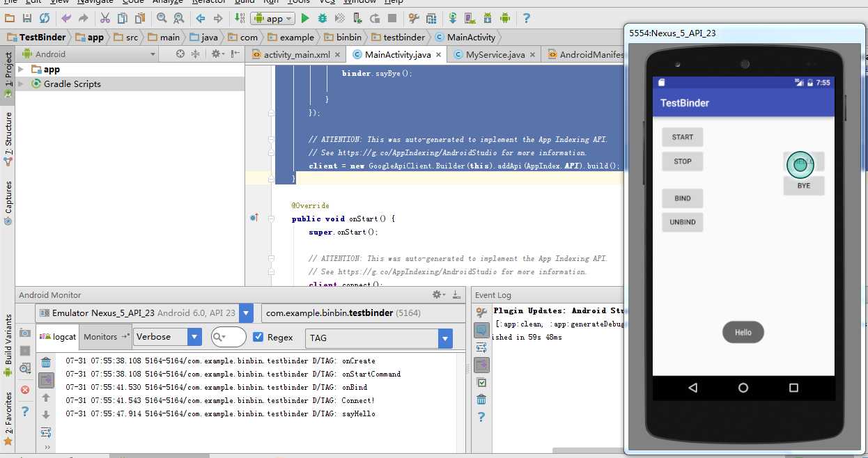Click the Mark all as read icon in Event Log
Viewport: 868px width, 458px height.
[481, 382]
